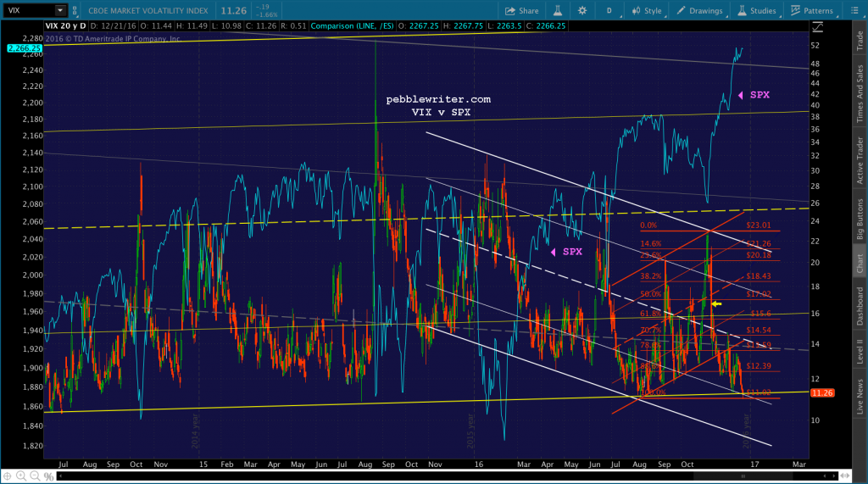Click the $12.39 Fibonacci level label

tap(759, 365)
